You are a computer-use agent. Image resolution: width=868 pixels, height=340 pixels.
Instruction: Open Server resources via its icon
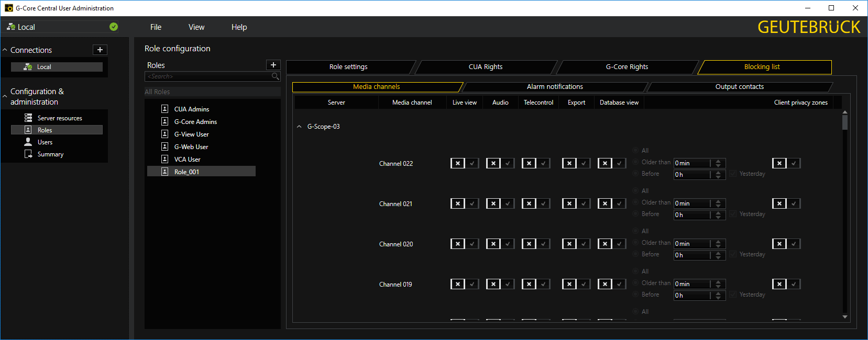pyautogui.click(x=28, y=118)
